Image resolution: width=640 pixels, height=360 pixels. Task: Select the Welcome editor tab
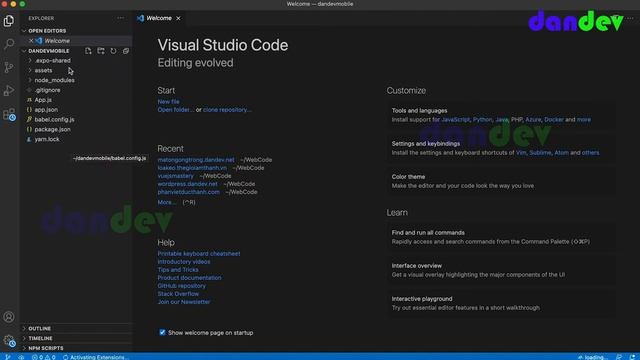(160, 18)
